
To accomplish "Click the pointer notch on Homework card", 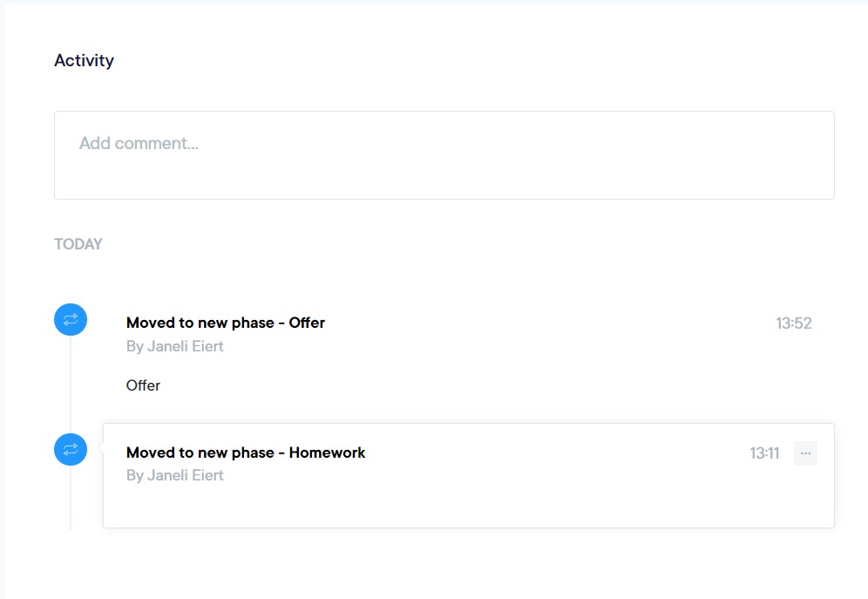I will pos(101,448).
